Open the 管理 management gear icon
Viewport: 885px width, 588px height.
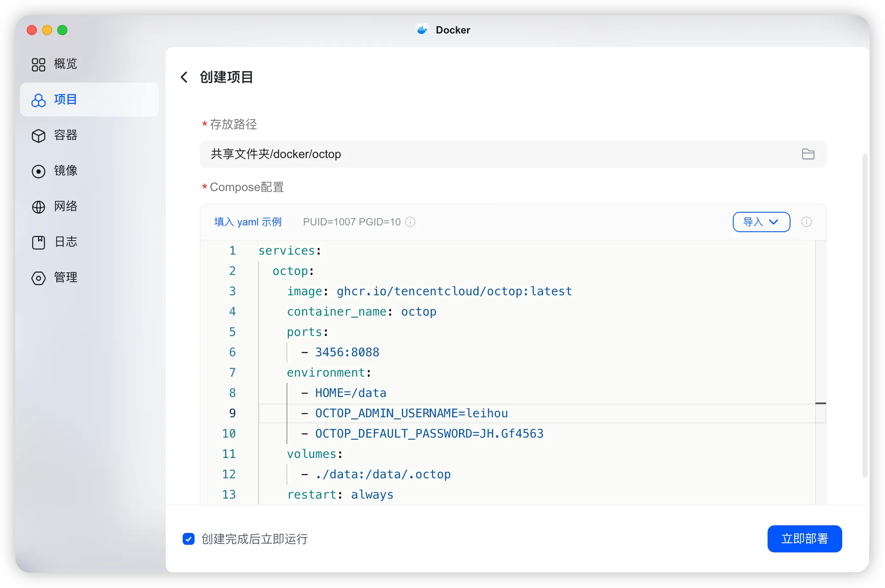click(x=38, y=278)
